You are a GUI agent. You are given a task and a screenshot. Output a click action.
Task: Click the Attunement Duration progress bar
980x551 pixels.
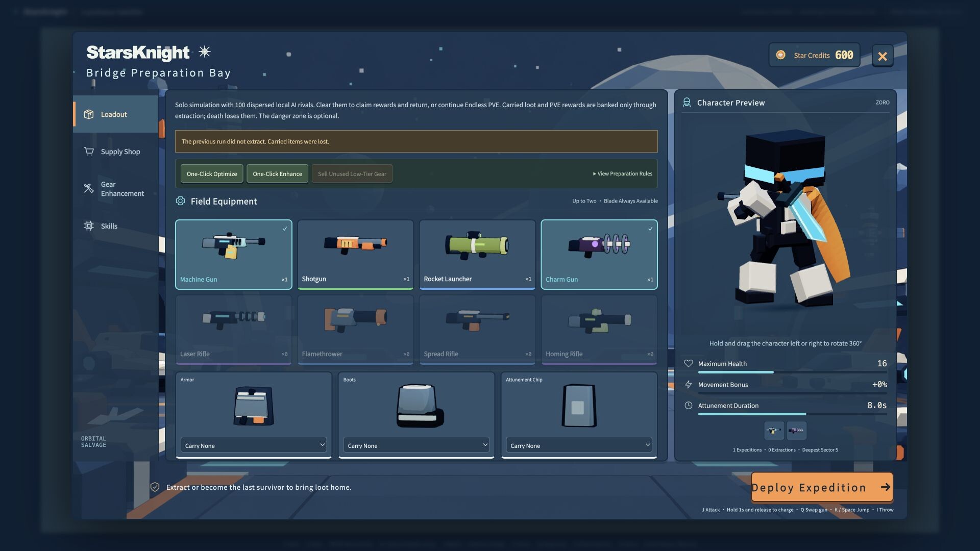(792, 414)
